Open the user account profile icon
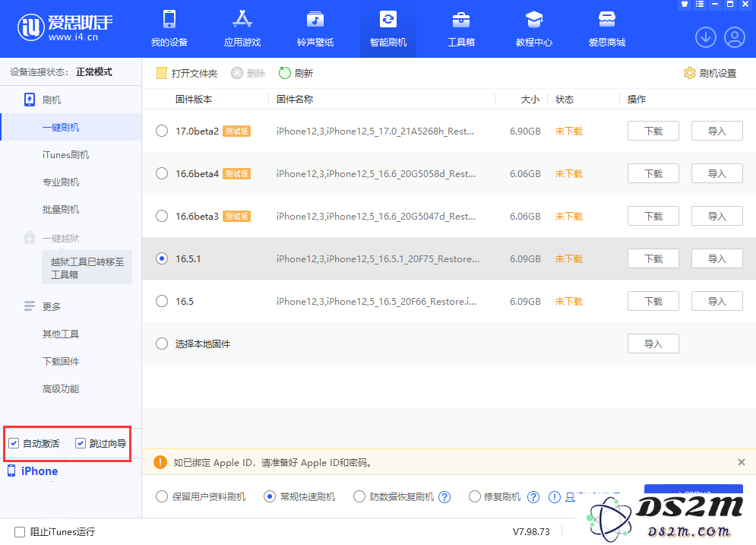Image resolution: width=756 pixels, height=545 pixels. (x=735, y=37)
